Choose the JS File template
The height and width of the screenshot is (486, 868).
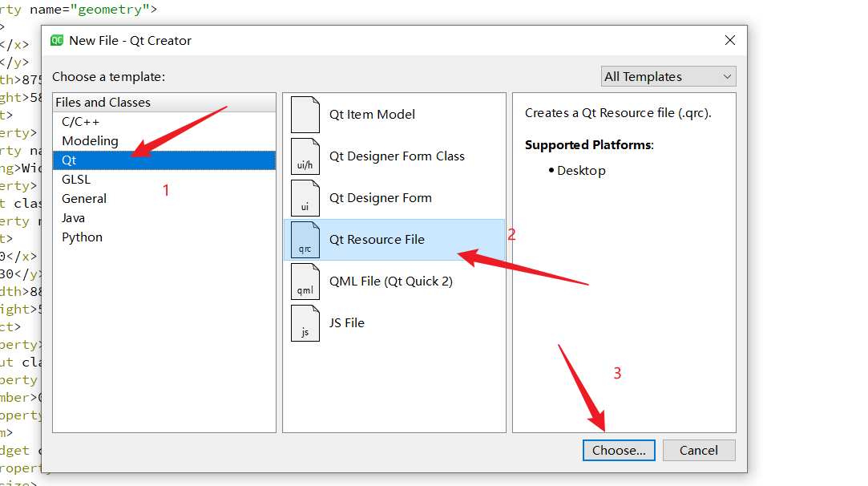394,323
